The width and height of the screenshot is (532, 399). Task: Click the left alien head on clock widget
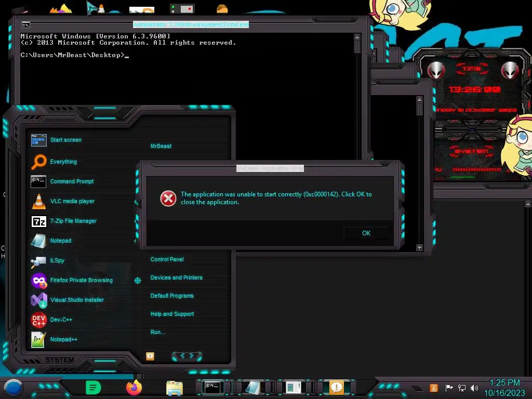pos(436,70)
